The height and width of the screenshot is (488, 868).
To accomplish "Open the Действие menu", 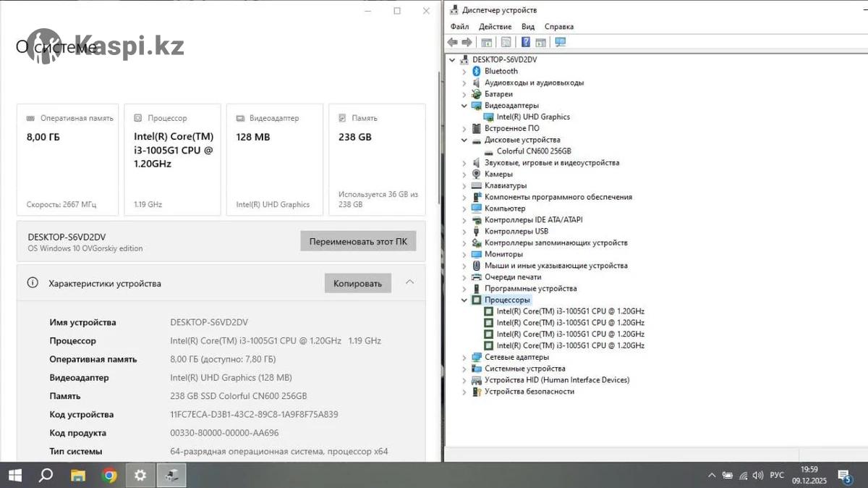I will coord(495,27).
